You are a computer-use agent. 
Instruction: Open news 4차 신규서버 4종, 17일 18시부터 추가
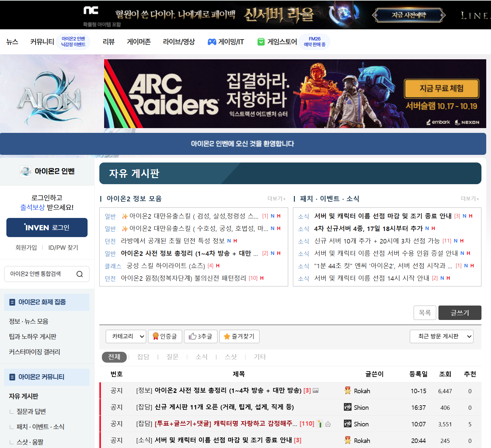(368, 228)
